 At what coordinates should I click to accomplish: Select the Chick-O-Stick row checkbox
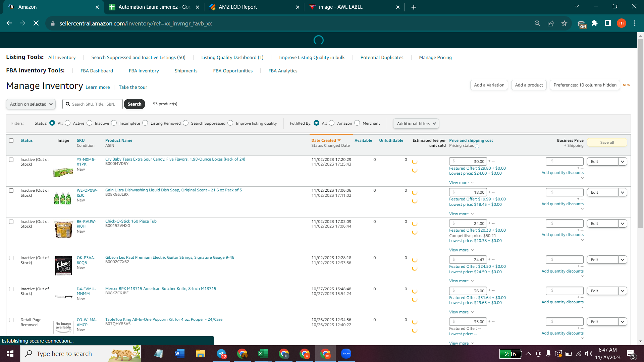coord(11,222)
